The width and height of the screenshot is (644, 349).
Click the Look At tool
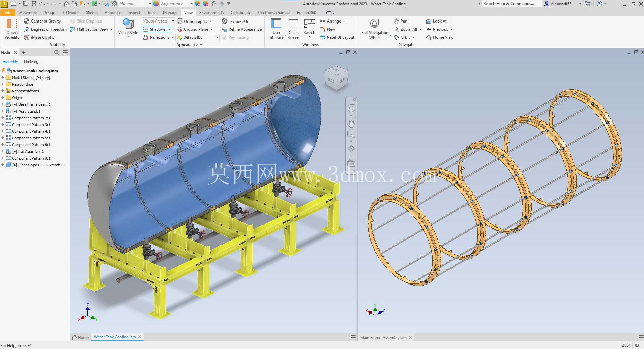point(436,21)
